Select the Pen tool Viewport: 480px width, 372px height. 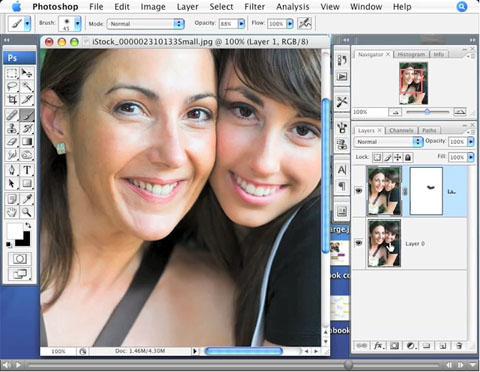pyautogui.click(x=12, y=170)
